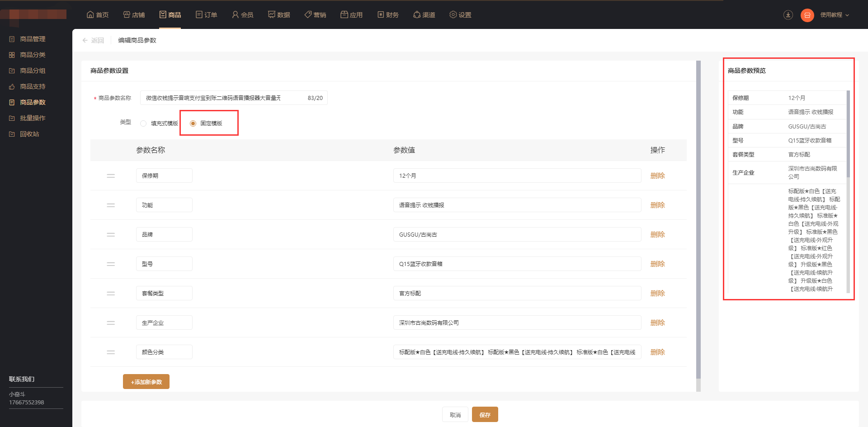868x427 pixels.
Task: Click the download icon in top bar
Action: tap(788, 15)
